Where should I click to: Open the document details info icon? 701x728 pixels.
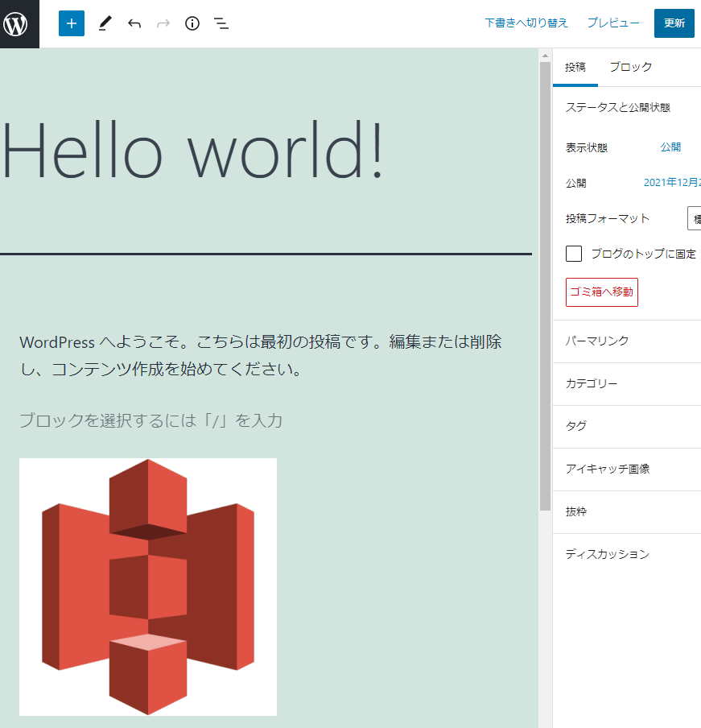192,23
